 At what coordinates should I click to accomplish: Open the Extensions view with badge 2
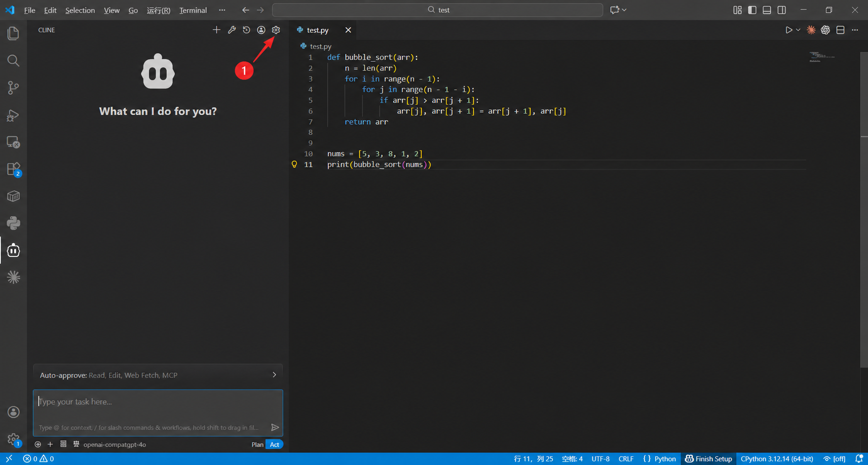click(x=13, y=169)
